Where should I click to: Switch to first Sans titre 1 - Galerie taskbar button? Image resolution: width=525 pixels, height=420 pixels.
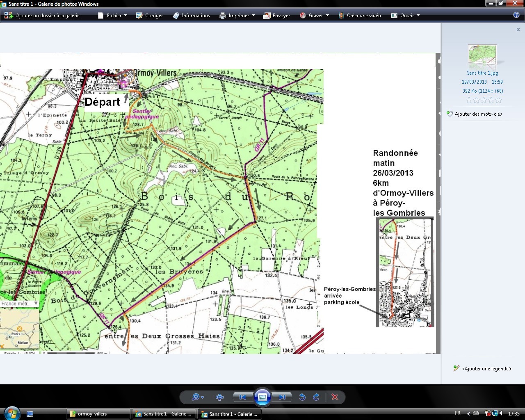(x=164, y=414)
